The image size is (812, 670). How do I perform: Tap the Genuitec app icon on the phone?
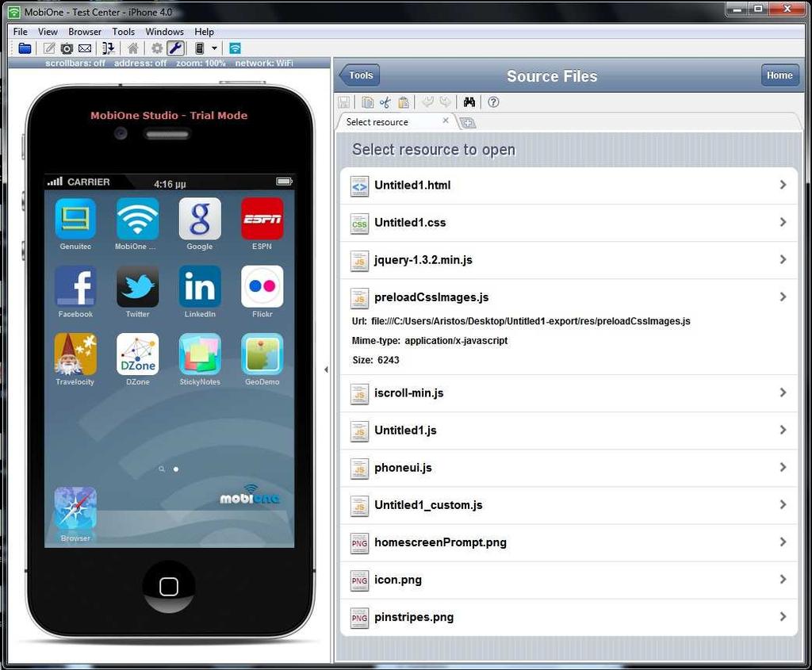click(x=75, y=219)
